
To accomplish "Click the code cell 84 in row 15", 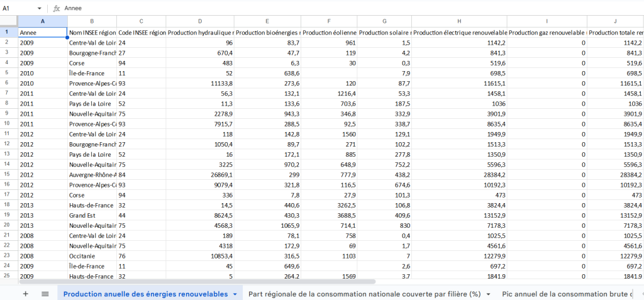I will (142, 174).
